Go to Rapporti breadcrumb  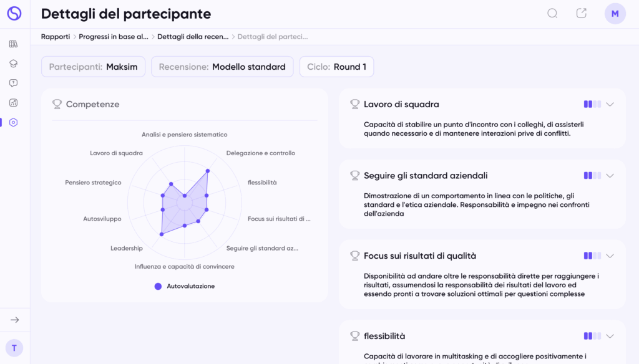click(56, 37)
